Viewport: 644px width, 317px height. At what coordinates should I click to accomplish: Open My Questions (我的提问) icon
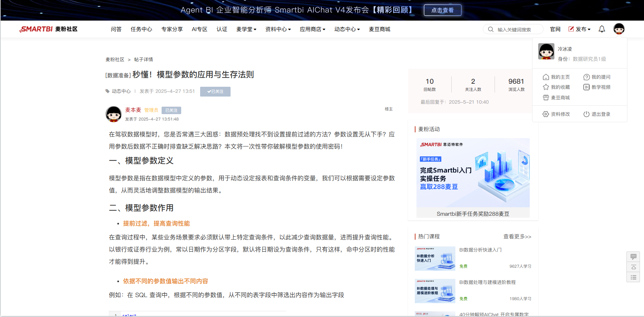pos(587,77)
